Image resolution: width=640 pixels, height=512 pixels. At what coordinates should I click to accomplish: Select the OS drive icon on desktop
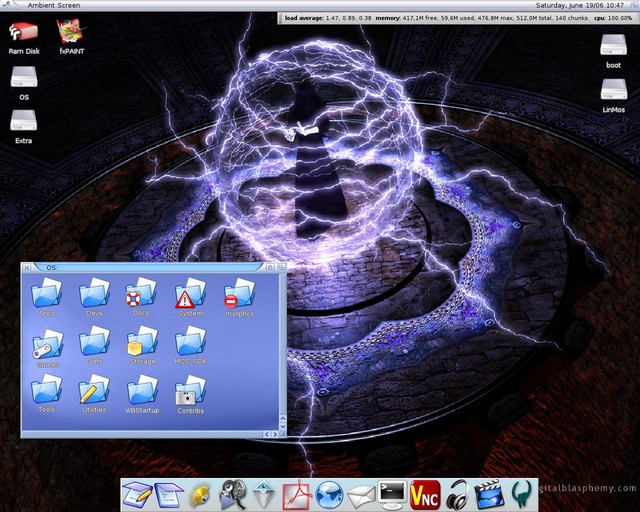[x=24, y=83]
